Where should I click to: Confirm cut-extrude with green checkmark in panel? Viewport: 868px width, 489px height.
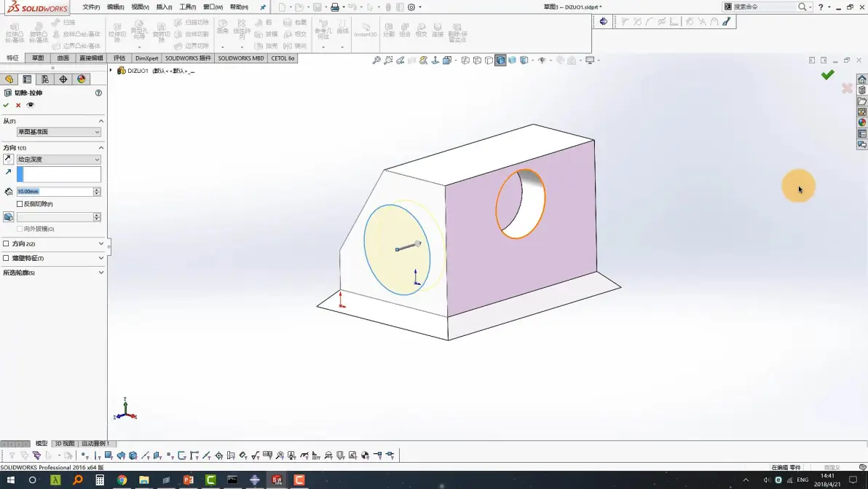pos(6,105)
